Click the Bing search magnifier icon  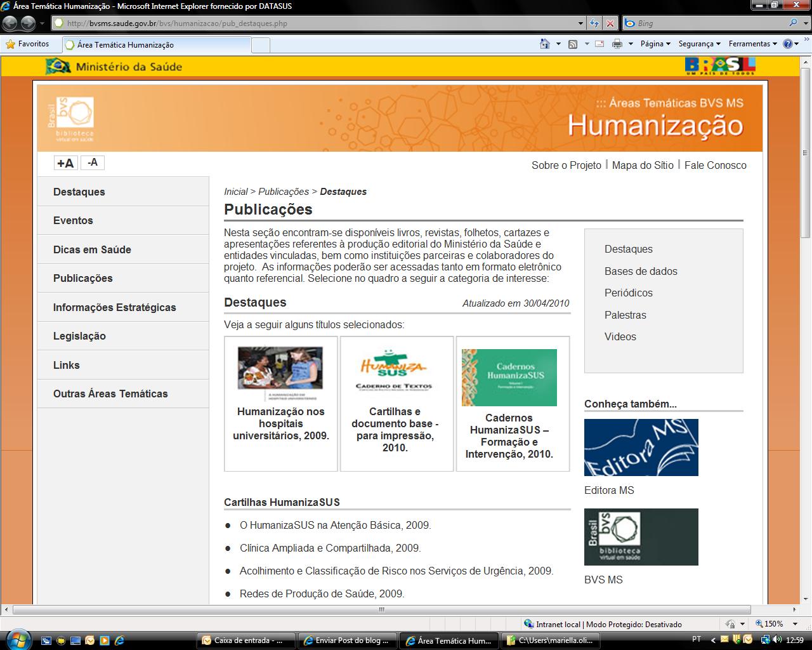793,23
